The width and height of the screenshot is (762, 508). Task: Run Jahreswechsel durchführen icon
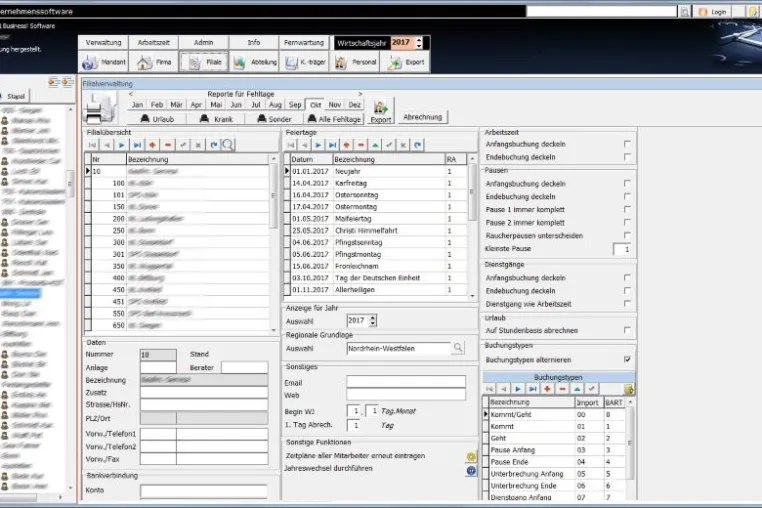coord(470,471)
